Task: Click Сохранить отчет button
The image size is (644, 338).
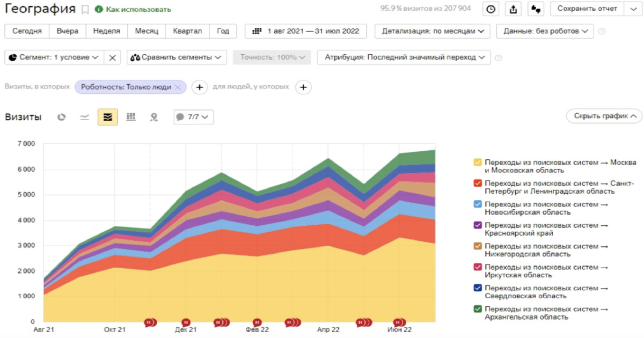Action: point(587,9)
